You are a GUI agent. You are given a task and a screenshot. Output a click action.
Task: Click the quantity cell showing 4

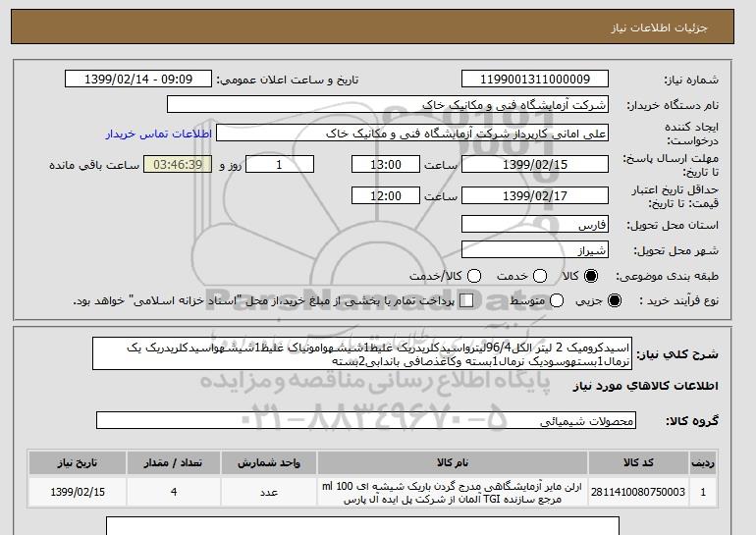pos(174,492)
